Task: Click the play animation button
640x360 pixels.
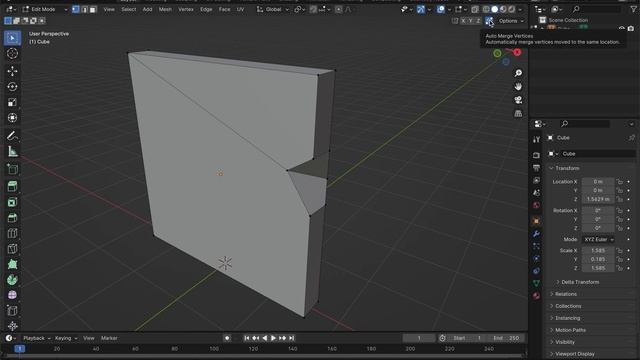Action: click(273, 338)
